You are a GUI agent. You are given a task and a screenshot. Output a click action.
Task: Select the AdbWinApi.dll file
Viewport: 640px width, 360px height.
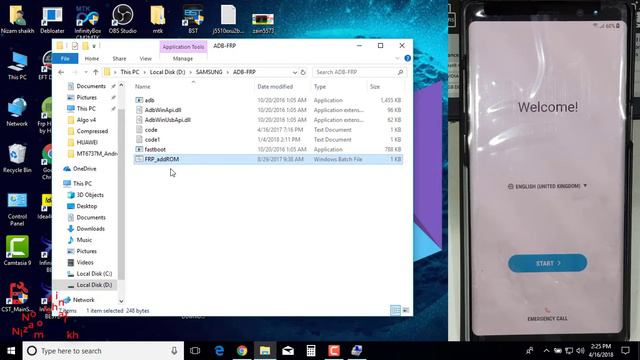coord(268,110)
